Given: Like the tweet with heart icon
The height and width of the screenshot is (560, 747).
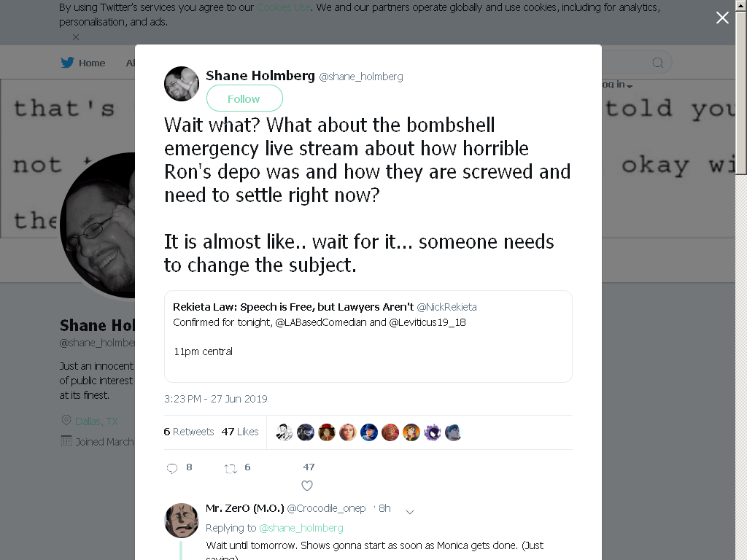Looking at the screenshot, I should click(307, 486).
